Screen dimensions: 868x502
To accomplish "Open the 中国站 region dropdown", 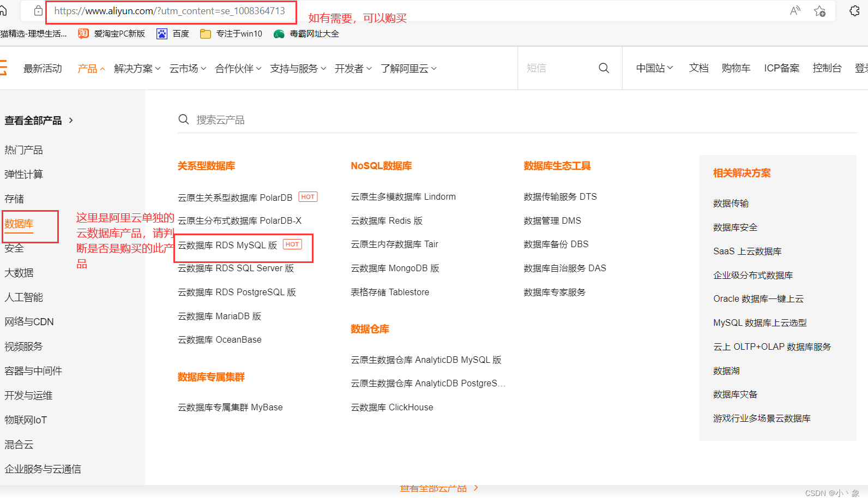I will tap(654, 68).
